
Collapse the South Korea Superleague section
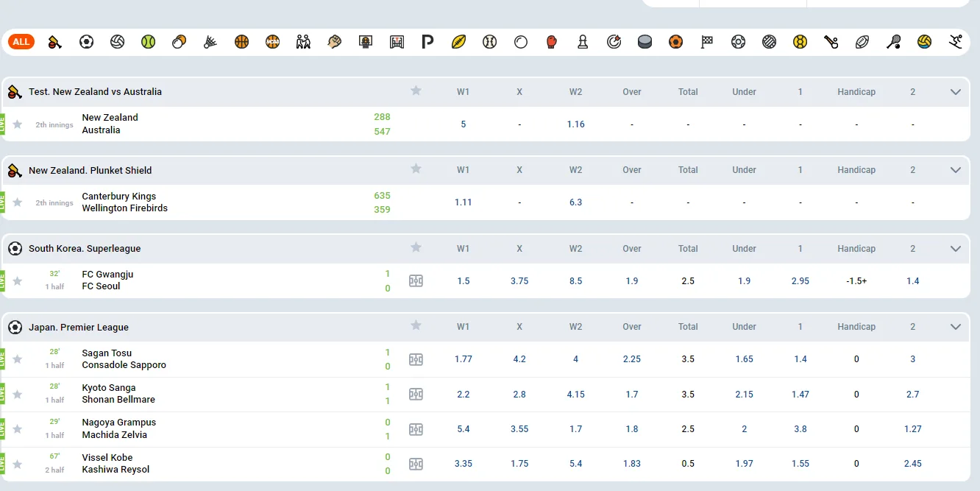pyautogui.click(x=956, y=249)
